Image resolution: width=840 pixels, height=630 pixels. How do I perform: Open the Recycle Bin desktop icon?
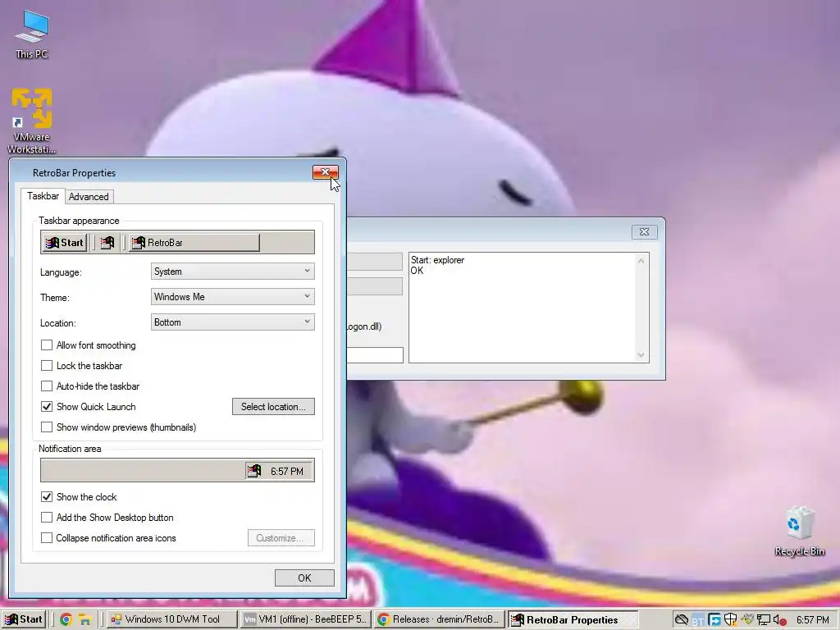[799, 531]
